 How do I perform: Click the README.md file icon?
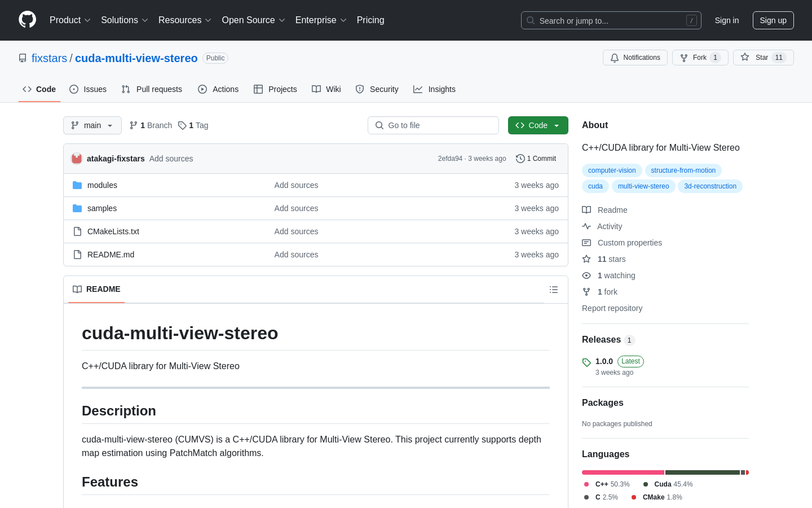click(x=77, y=255)
